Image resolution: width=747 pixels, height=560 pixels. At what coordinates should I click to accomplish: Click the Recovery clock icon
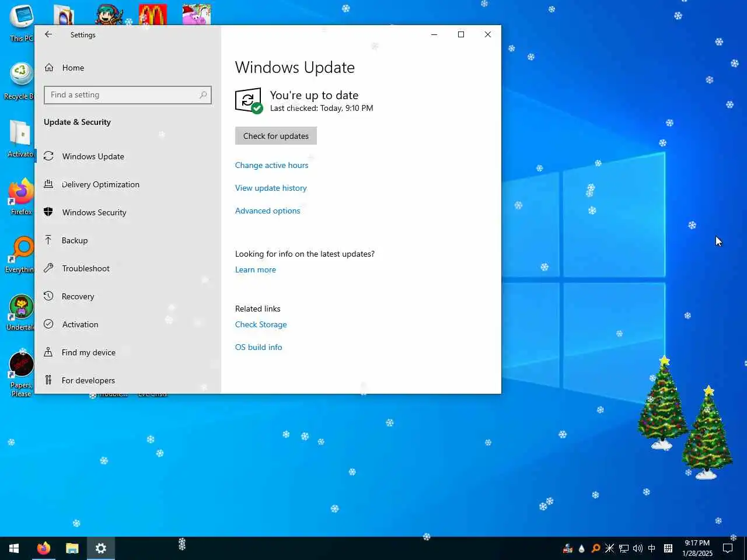coord(48,296)
